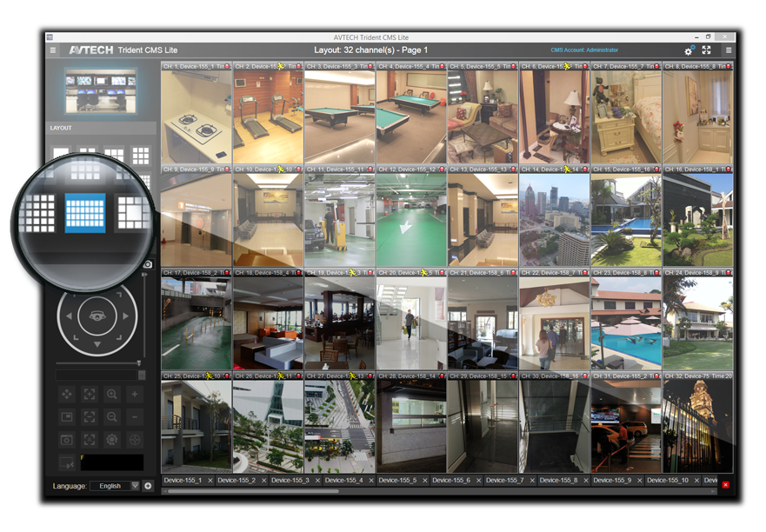Image resolution: width=766 pixels, height=532 pixels.
Task: Select the channel 23 swimming pool feed
Action: tap(626, 323)
